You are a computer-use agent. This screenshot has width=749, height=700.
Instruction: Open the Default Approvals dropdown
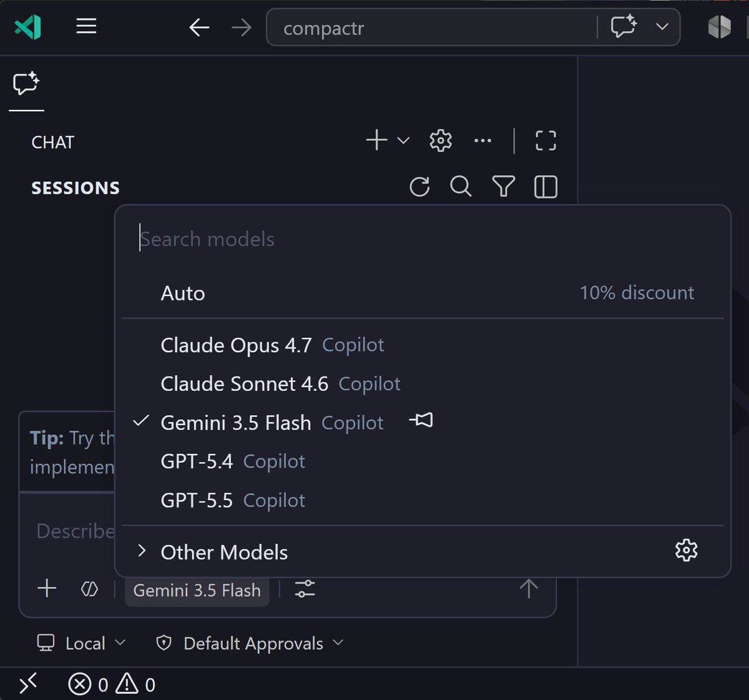(x=250, y=643)
